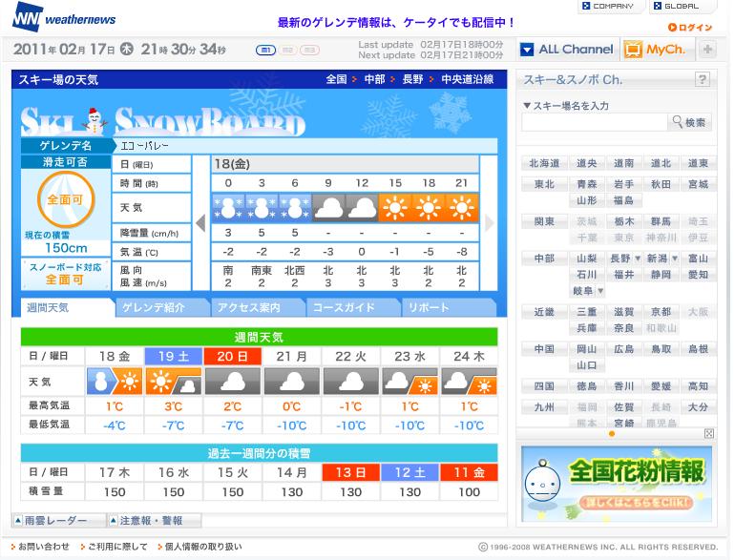Click the sunny icon at hour 15
This screenshot has height=560, width=735.
point(395,207)
